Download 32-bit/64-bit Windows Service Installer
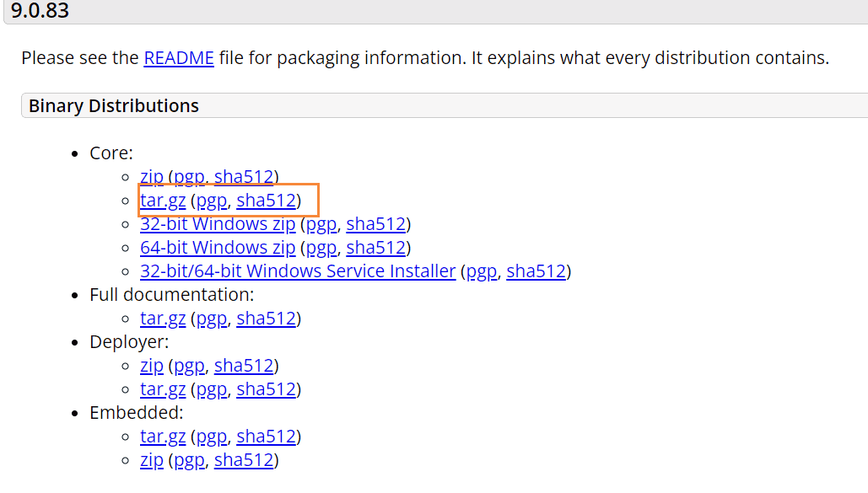Image resolution: width=868 pixels, height=493 pixels. point(298,271)
